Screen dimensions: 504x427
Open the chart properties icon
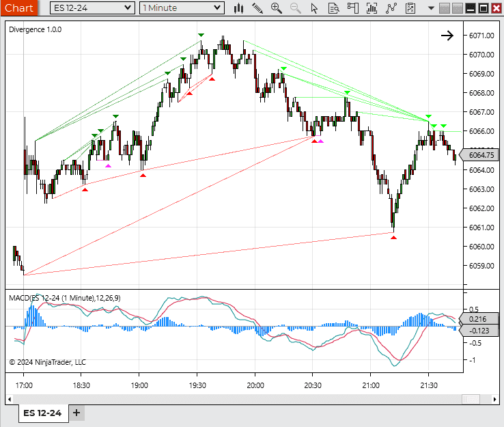pyautogui.click(x=410, y=8)
